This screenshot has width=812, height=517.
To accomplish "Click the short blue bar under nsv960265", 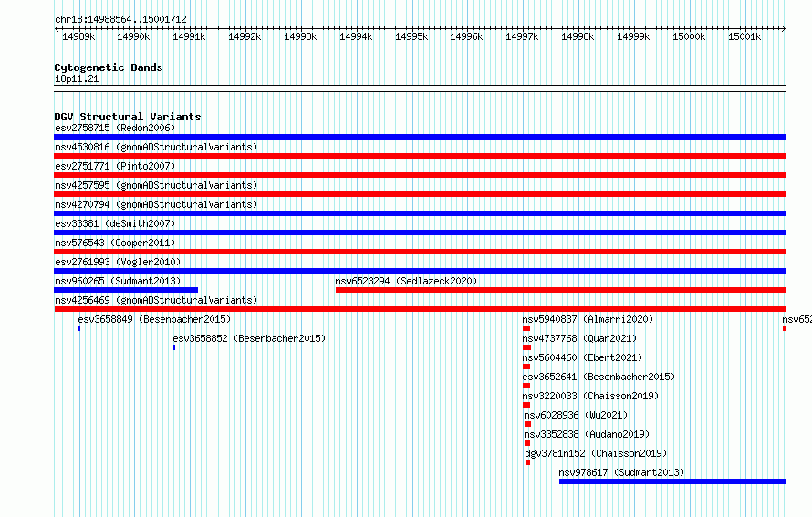I will (x=126, y=290).
